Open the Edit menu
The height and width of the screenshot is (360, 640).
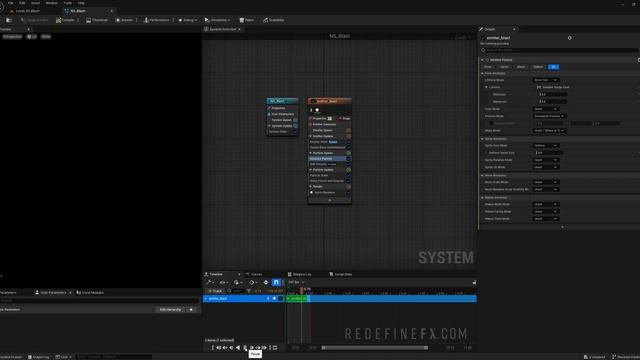click(x=22, y=3)
